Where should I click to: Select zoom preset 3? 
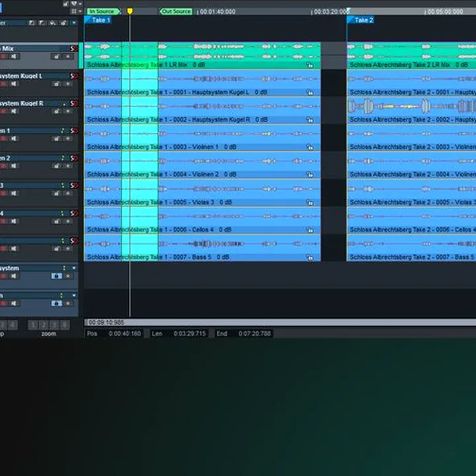(54, 325)
